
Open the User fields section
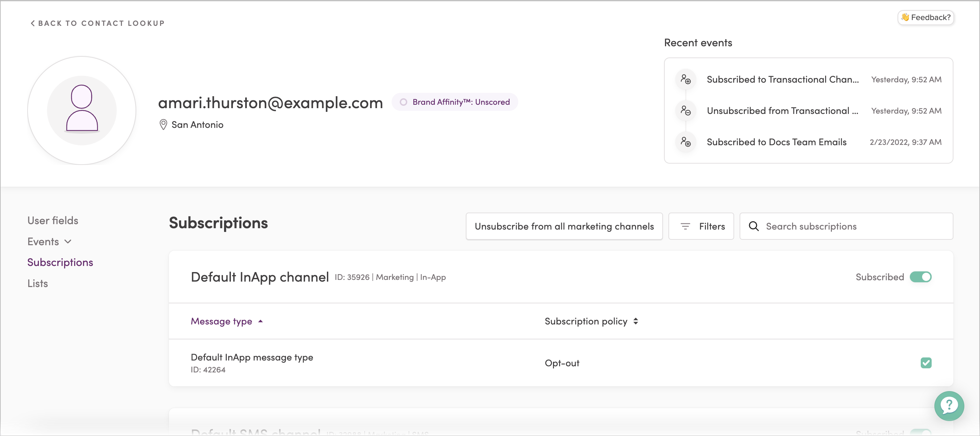pyautogui.click(x=53, y=220)
